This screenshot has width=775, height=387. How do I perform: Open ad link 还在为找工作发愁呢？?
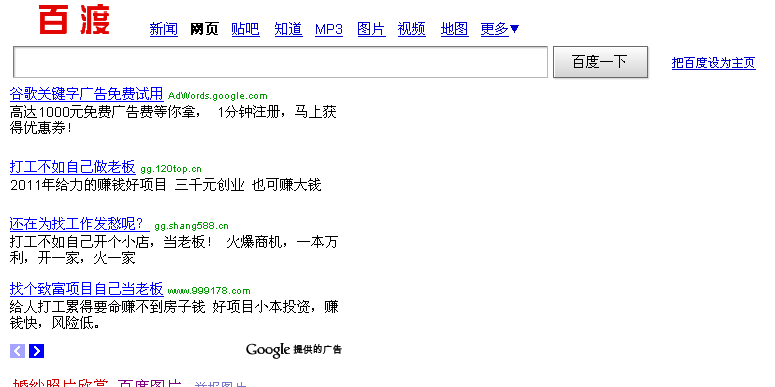click(79, 224)
